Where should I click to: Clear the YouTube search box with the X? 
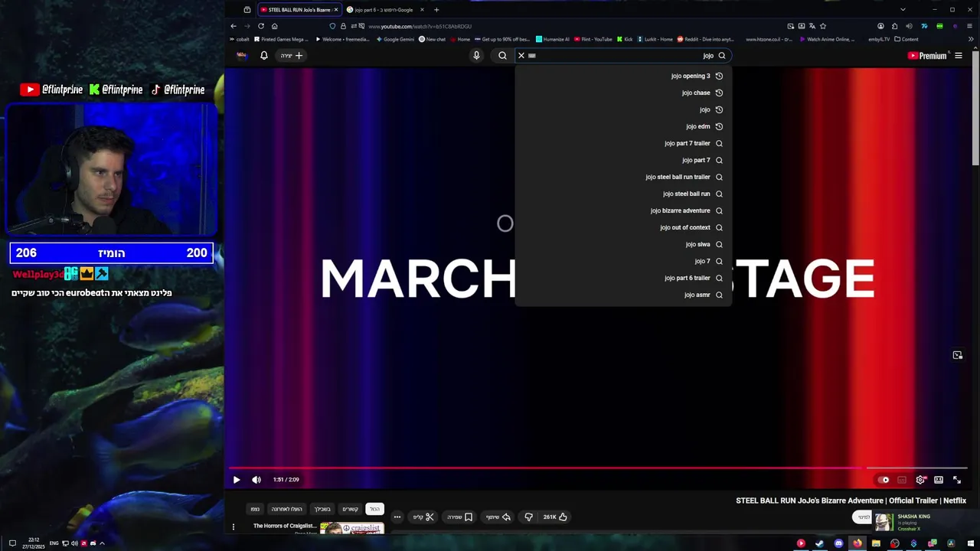521,55
